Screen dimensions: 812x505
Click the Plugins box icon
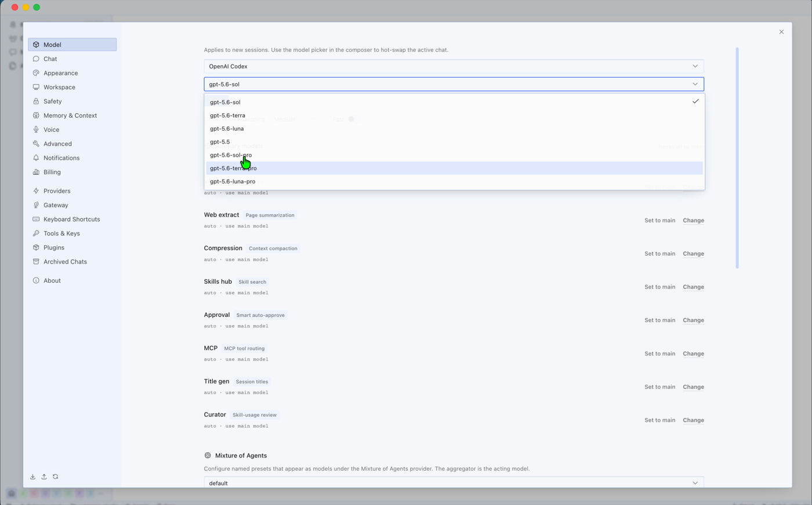pyautogui.click(x=36, y=247)
